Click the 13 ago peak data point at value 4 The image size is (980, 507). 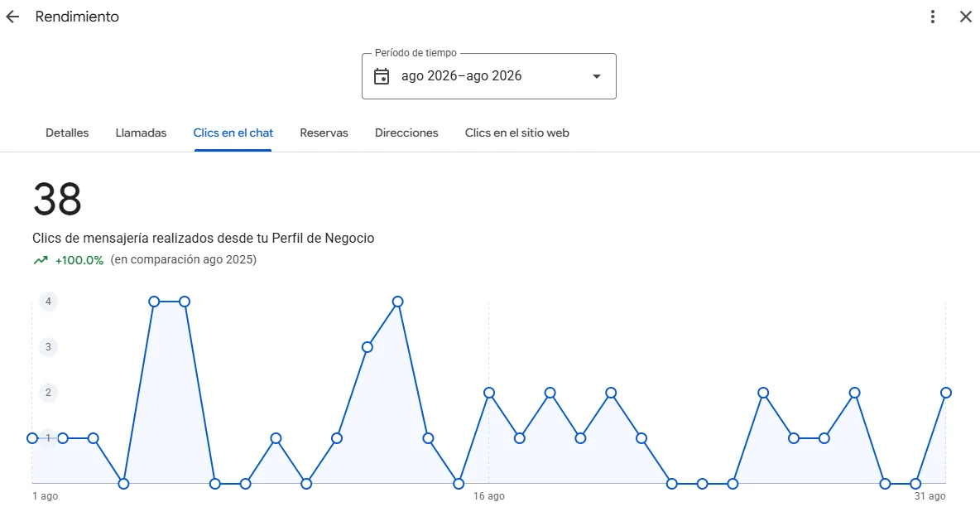[397, 302]
